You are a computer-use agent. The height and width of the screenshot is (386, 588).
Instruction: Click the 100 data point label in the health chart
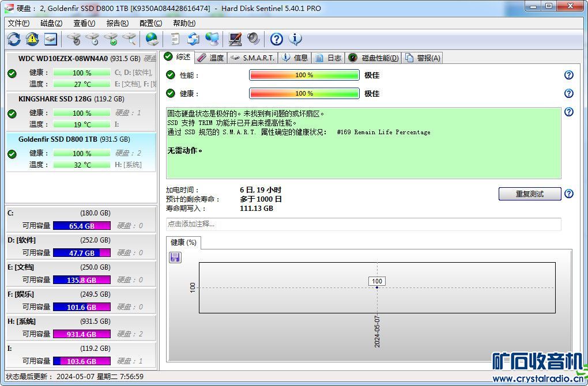click(377, 281)
